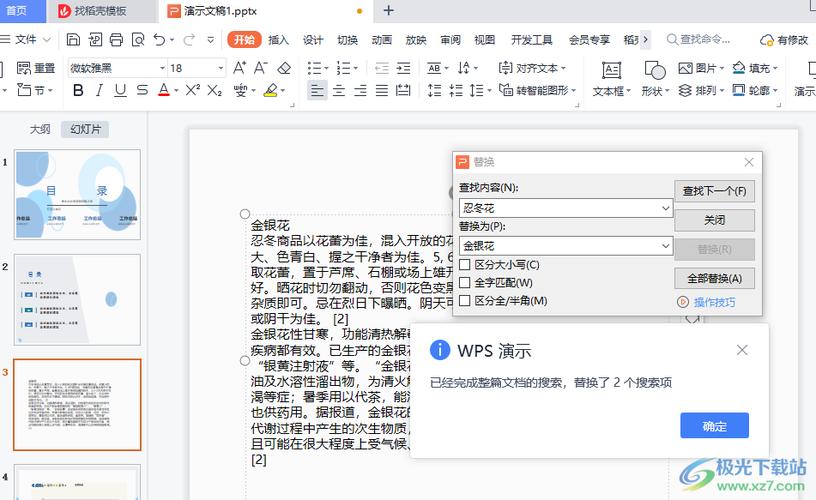Enable full/half-width distinction checkbox
This screenshot has width=816, height=500.
pyautogui.click(x=465, y=301)
